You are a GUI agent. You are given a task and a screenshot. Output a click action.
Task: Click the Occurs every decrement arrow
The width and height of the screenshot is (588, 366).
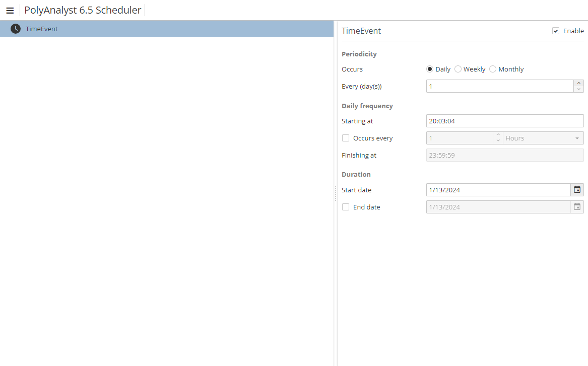coord(498,141)
